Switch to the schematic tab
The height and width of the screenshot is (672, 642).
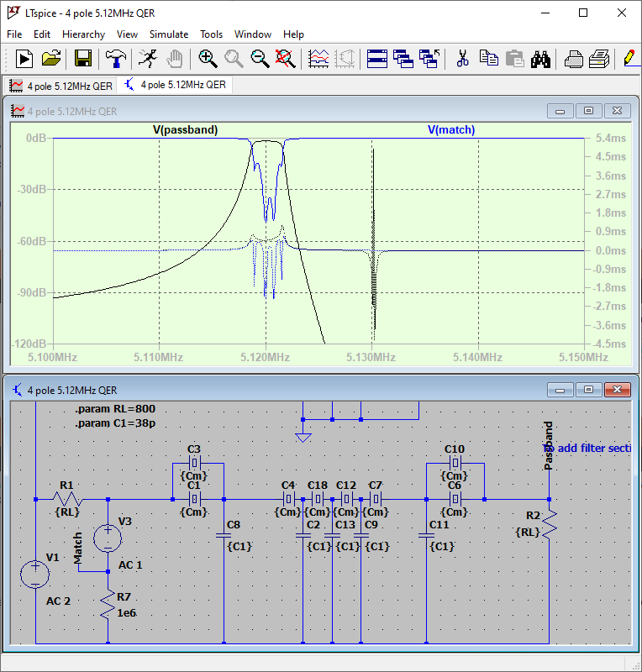click(x=175, y=85)
